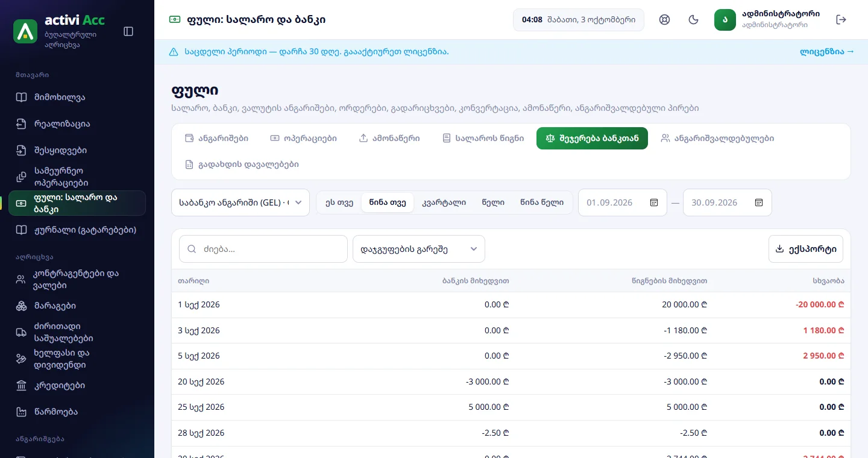Open the support lifebuoy icon

[x=665, y=20]
